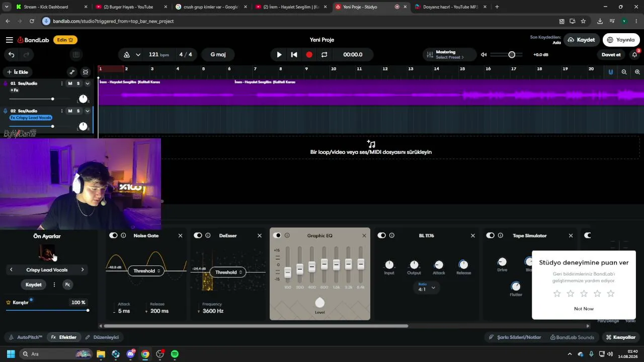This screenshot has height=362, width=644.
Task: Close the Graphic EQ effect
Action: (x=364, y=235)
